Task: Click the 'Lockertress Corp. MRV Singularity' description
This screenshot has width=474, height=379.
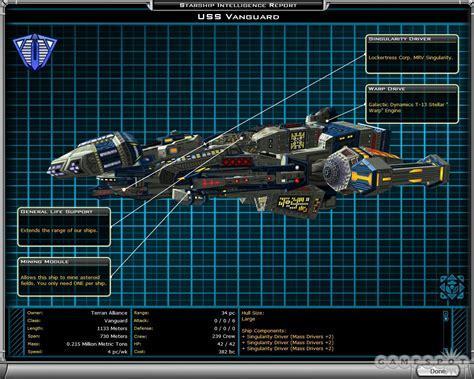Action: (x=410, y=58)
